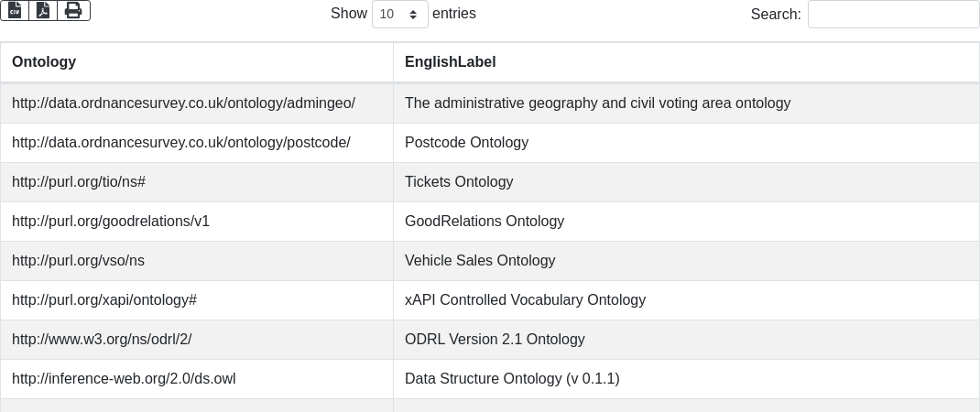The height and width of the screenshot is (412, 980).
Task: Export the table as CSV
Action: pyautogui.click(x=15, y=10)
